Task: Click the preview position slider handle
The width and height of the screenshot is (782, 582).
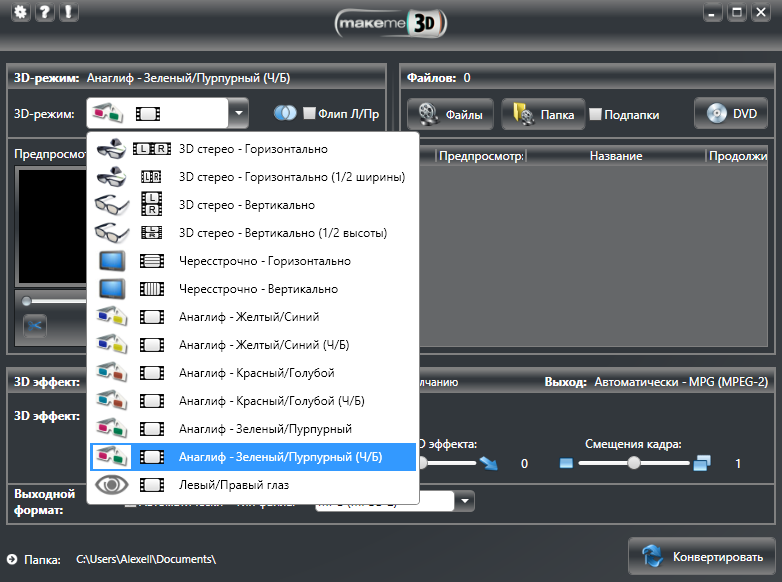Action: point(26,301)
